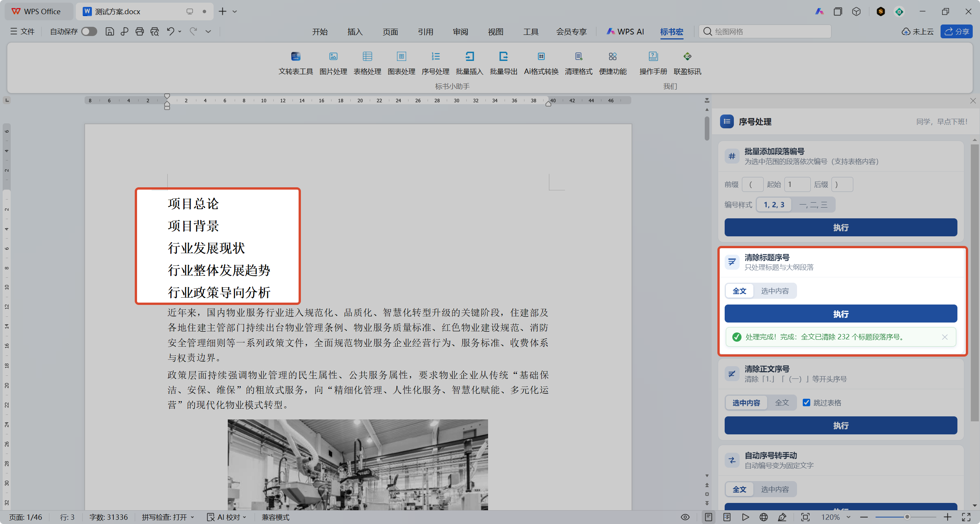Open the 文件 menu
This screenshot has width=980, height=524.
tap(23, 31)
